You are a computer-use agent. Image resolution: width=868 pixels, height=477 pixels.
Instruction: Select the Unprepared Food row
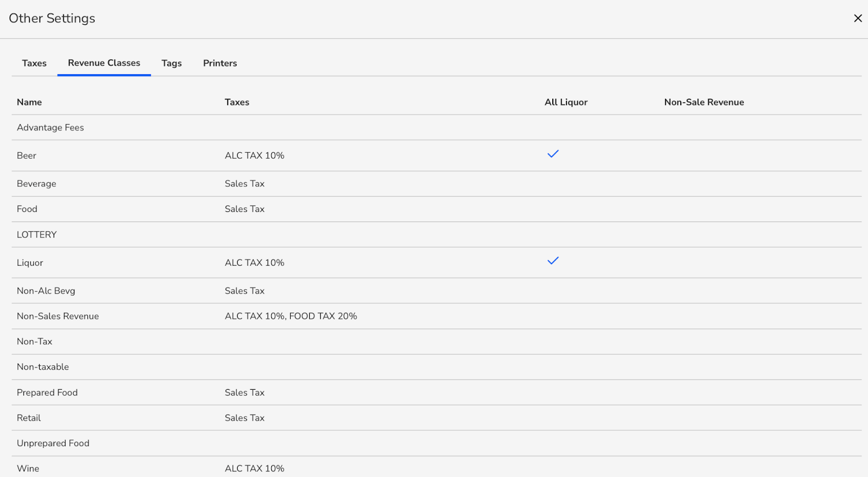click(53, 443)
